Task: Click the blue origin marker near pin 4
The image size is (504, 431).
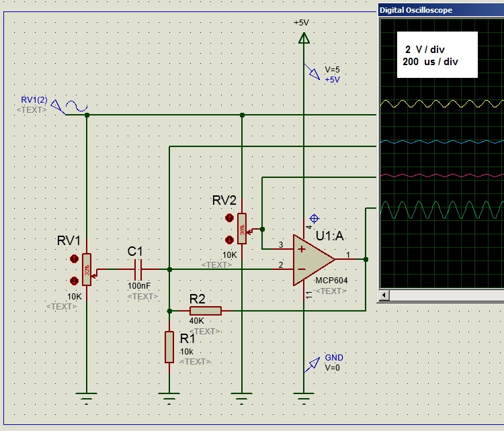Action: click(314, 219)
